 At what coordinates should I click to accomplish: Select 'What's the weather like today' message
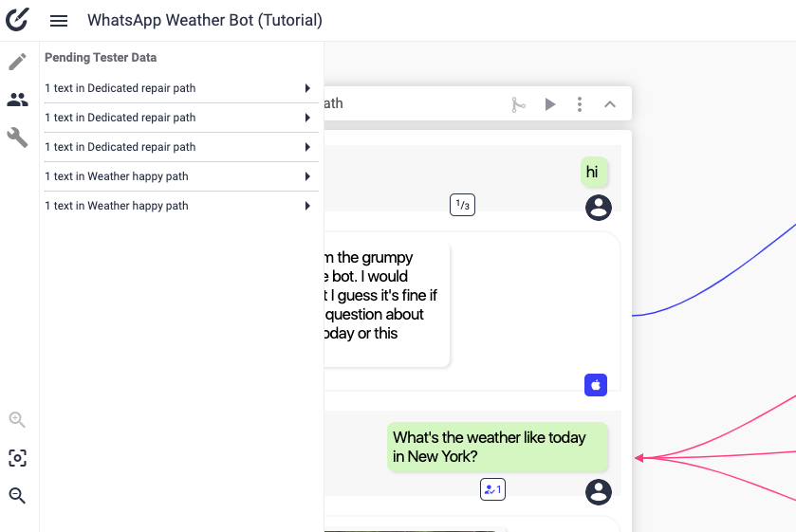tap(497, 448)
